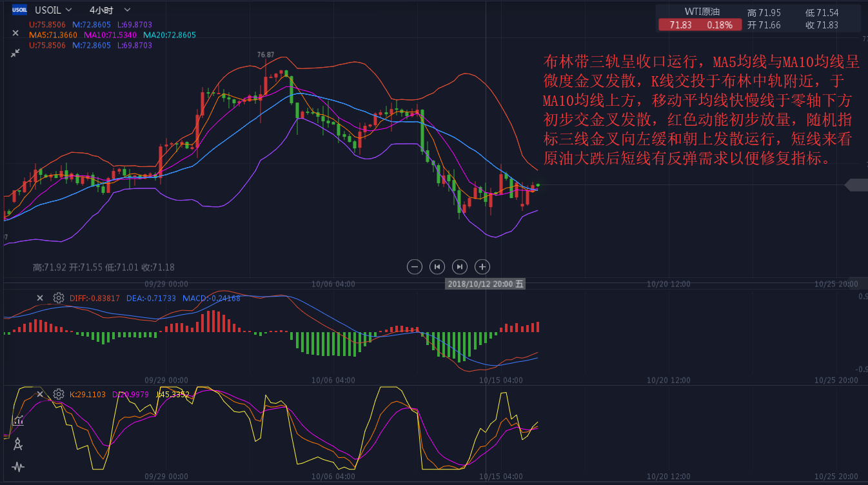This screenshot has width=868, height=485.
Task: Click the shrink arrows icon below MA lines
Action: (x=15, y=53)
